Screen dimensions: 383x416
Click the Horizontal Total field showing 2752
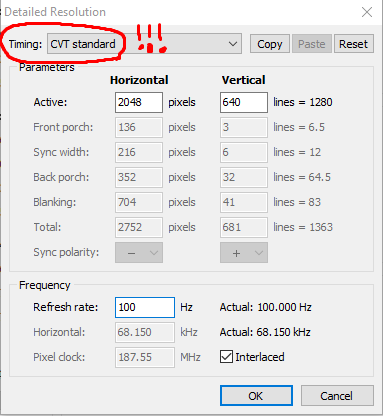coord(139,227)
